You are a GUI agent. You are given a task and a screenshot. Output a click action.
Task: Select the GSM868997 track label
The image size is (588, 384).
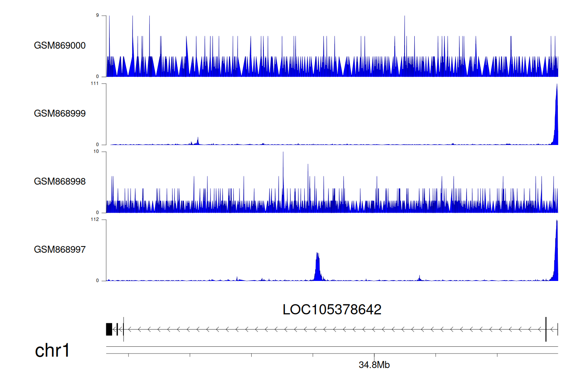(60, 250)
